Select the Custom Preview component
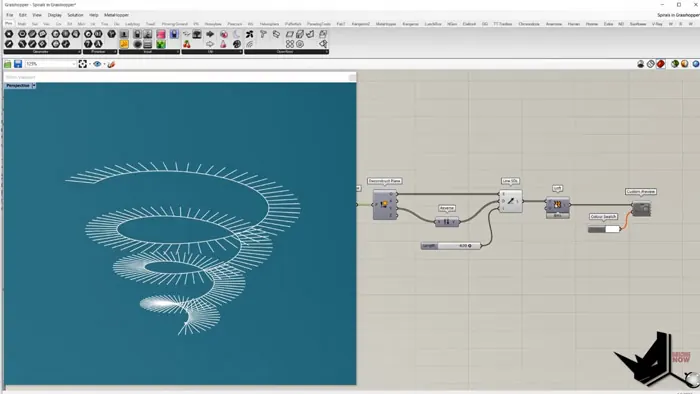This screenshot has height=394, width=700. pyautogui.click(x=642, y=209)
